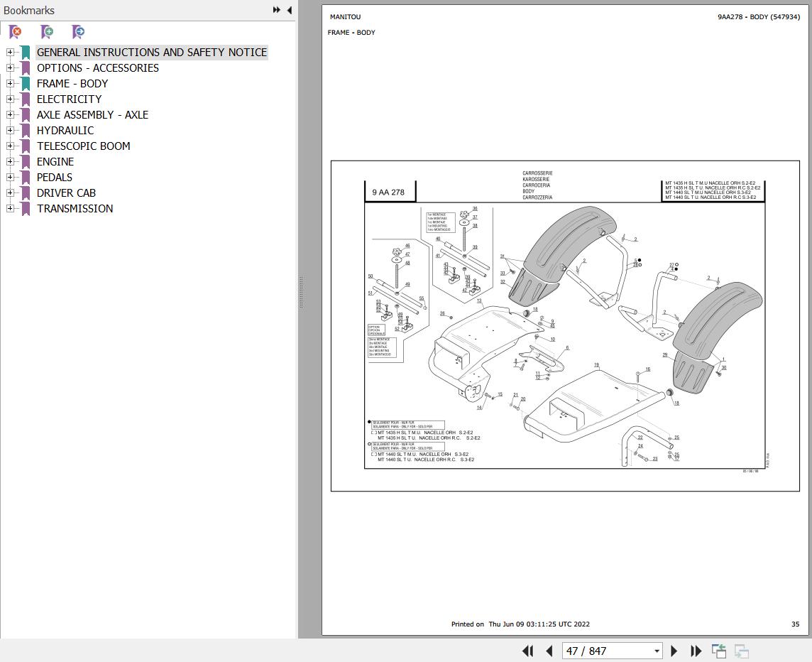Image resolution: width=812 pixels, height=662 pixels.
Task: Select GENERAL INSTRUCTIONS AND SAFETY NOTICE bookmark
Action: click(152, 53)
